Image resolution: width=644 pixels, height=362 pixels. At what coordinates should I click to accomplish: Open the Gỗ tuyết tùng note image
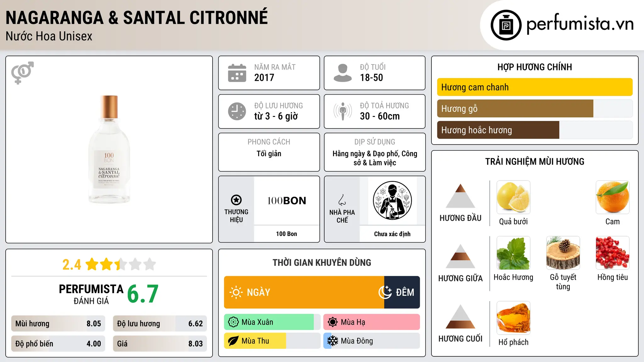click(x=563, y=253)
